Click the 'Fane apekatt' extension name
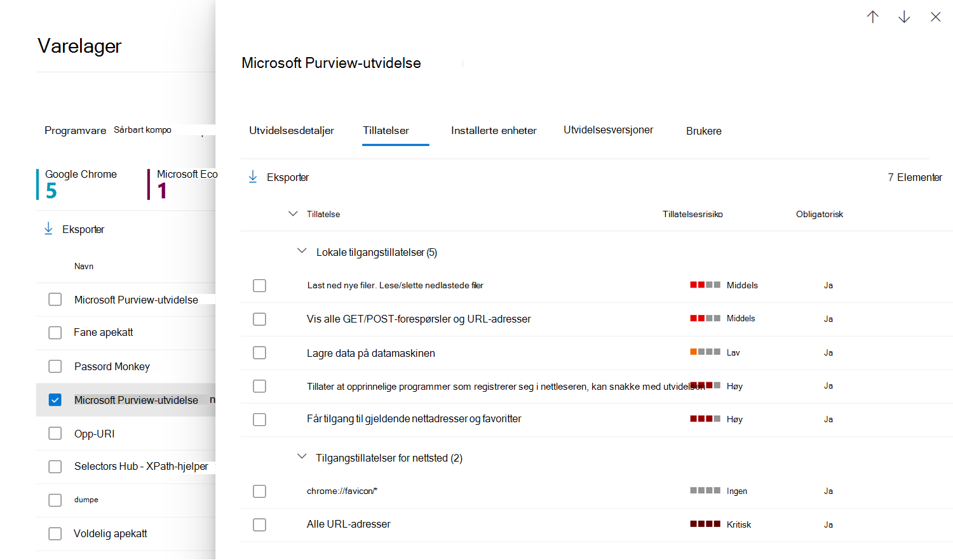953x560 pixels. click(104, 333)
